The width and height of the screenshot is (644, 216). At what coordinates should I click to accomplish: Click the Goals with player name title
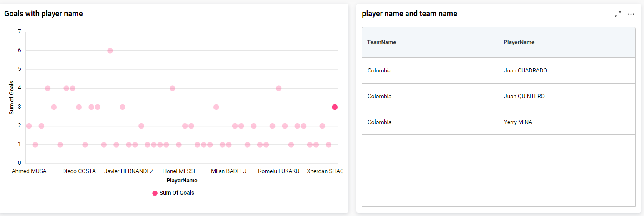pos(43,14)
